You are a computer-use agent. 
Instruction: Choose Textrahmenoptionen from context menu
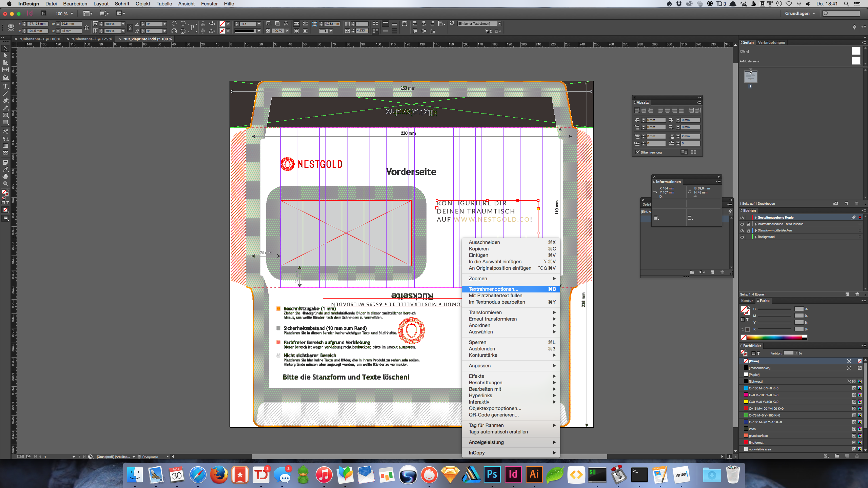coord(493,289)
